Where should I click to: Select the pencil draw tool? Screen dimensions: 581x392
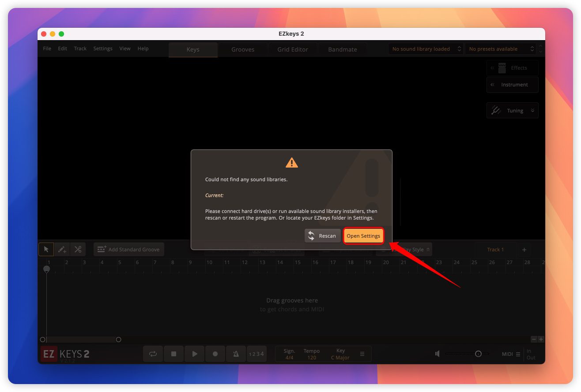coord(62,249)
